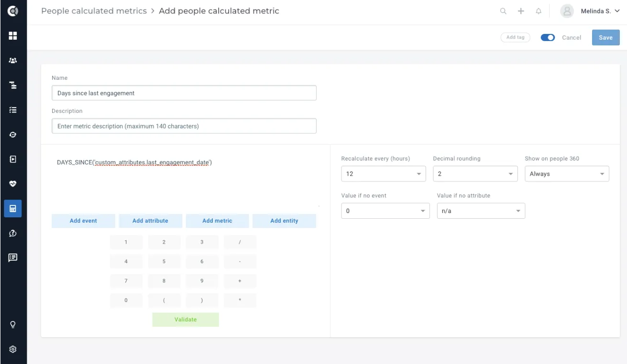Open the Decimal rounding dropdown

[x=475, y=174]
